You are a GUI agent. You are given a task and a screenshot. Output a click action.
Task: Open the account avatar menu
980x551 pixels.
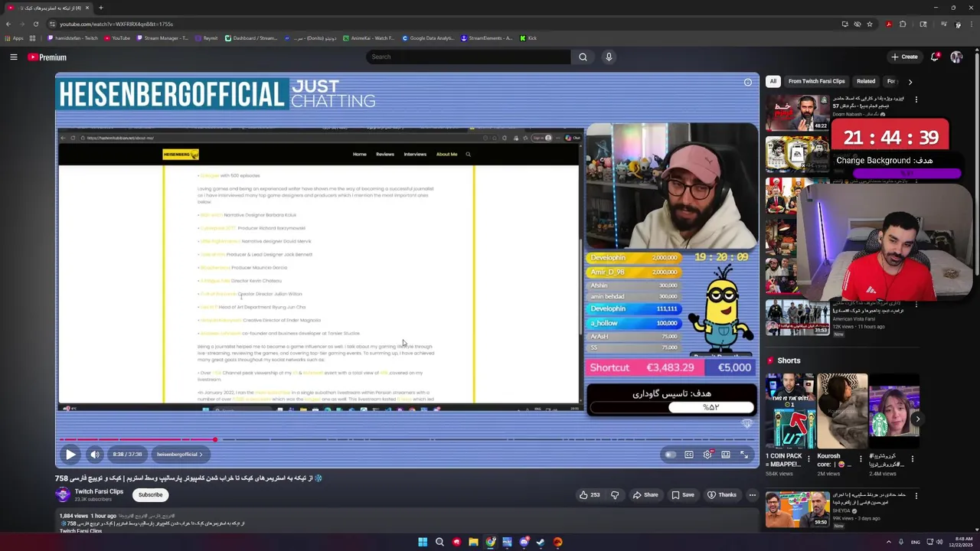(x=956, y=57)
